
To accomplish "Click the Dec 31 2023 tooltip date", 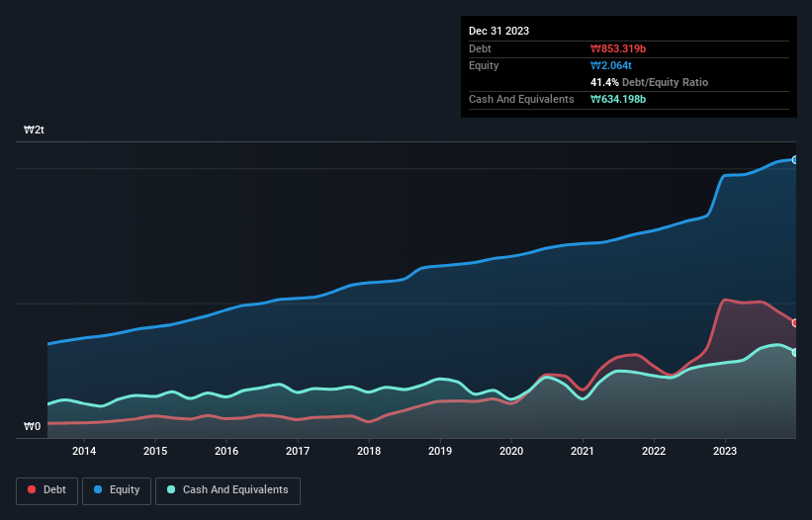I will point(498,31).
